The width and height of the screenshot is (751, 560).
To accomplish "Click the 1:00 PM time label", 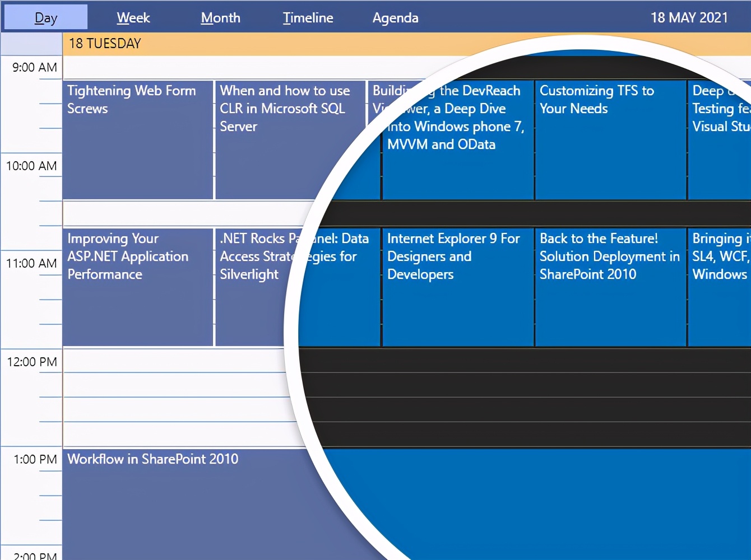I will [x=31, y=459].
